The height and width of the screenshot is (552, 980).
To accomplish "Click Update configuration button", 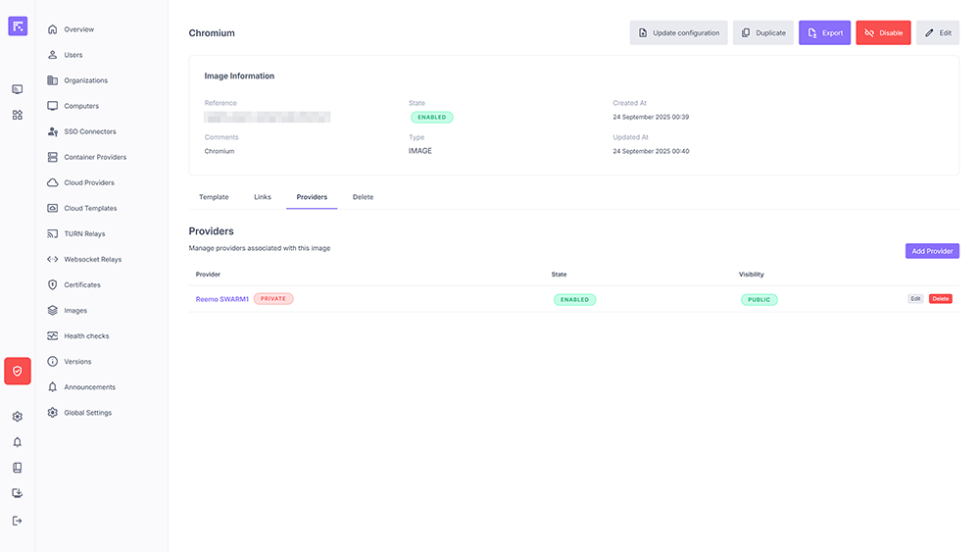I will click(x=678, y=33).
